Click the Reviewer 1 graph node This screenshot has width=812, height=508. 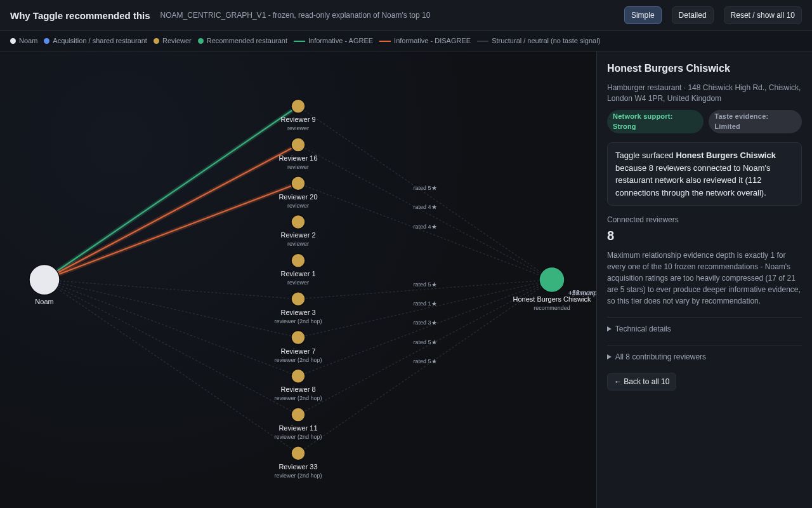coord(298,260)
